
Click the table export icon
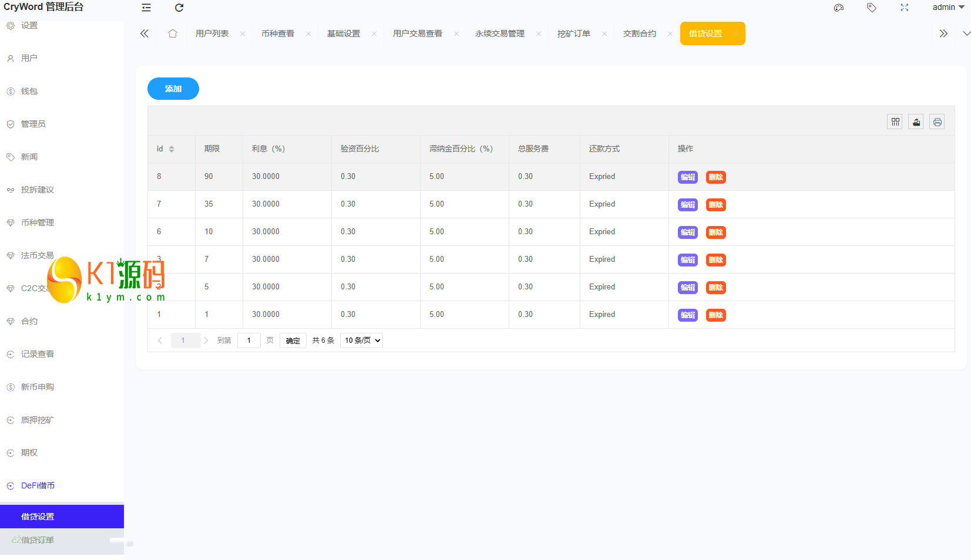[916, 122]
